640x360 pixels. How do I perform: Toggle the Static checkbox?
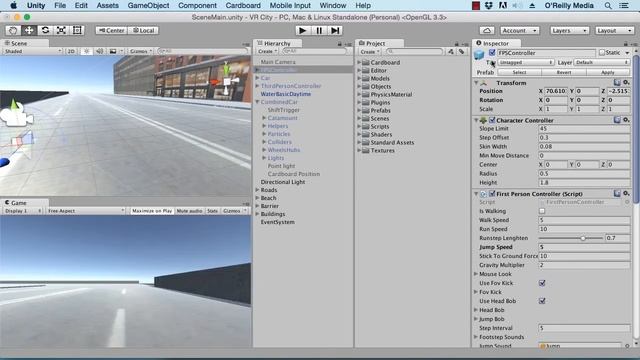click(x=602, y=53)
